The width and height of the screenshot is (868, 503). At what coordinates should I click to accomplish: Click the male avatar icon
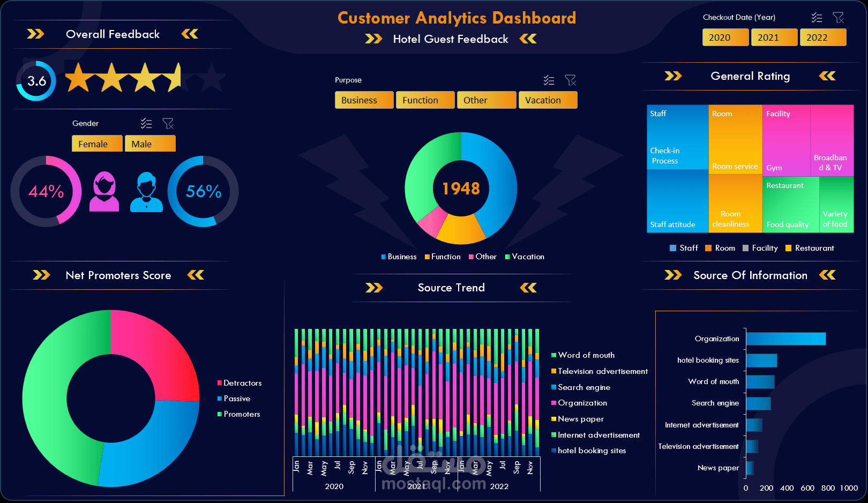146,191
